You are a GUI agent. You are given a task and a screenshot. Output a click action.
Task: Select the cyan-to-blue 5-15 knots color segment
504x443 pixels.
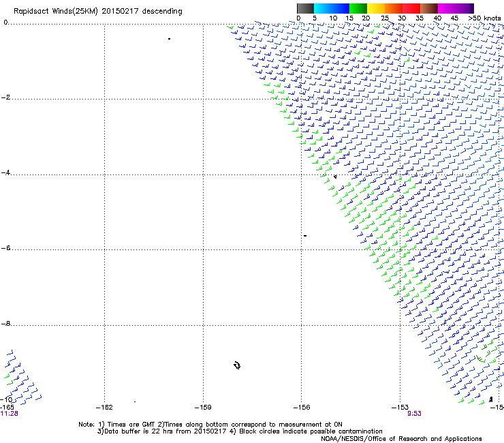tap(332, 8)
